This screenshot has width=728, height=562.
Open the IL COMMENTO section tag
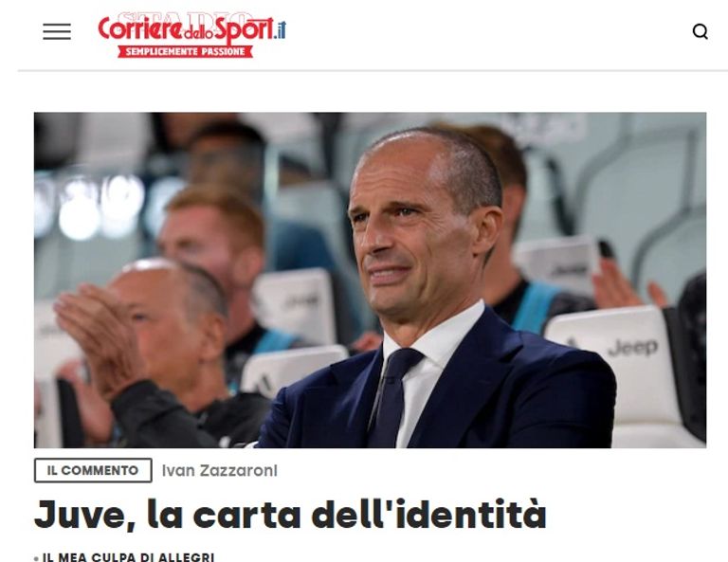tap(93, 470)
